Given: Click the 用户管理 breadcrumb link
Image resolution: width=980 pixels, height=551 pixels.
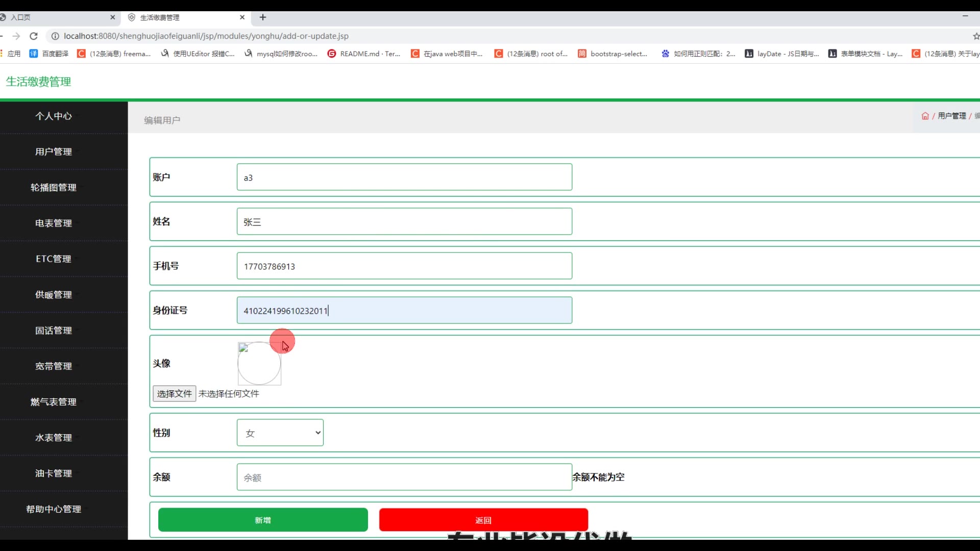Looking at the screenshot, I should (952, 116).
